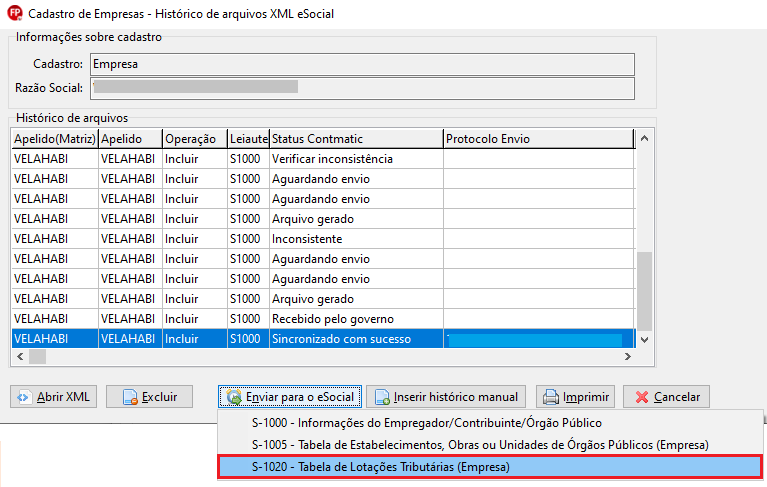The image size is (767, 487).
Task: Click the Status Contmatic column header
Action: (x=356, y=139)
